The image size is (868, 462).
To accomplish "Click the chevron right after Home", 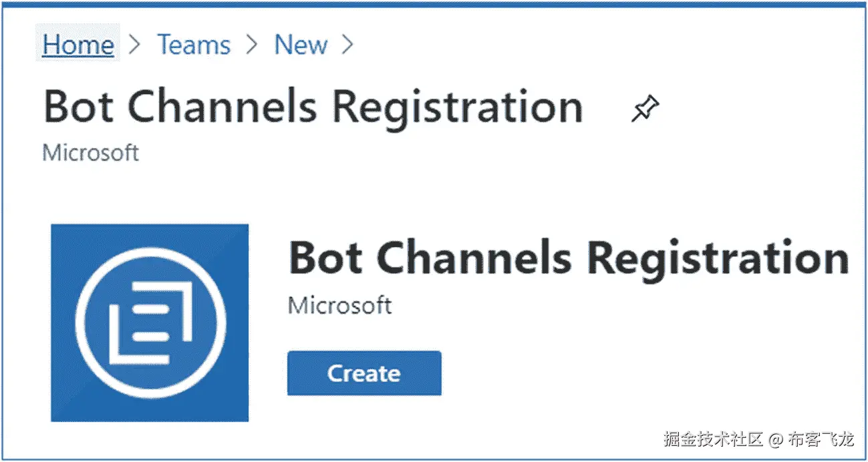I will click(135, 45).
